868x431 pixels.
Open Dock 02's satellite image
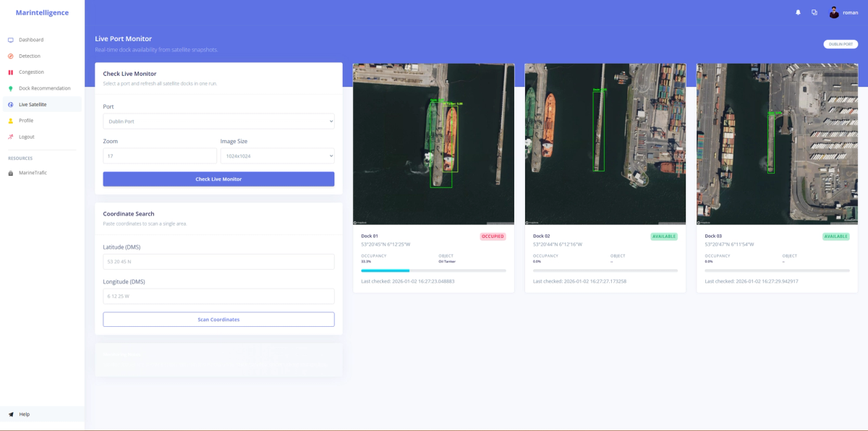[605, 143]
